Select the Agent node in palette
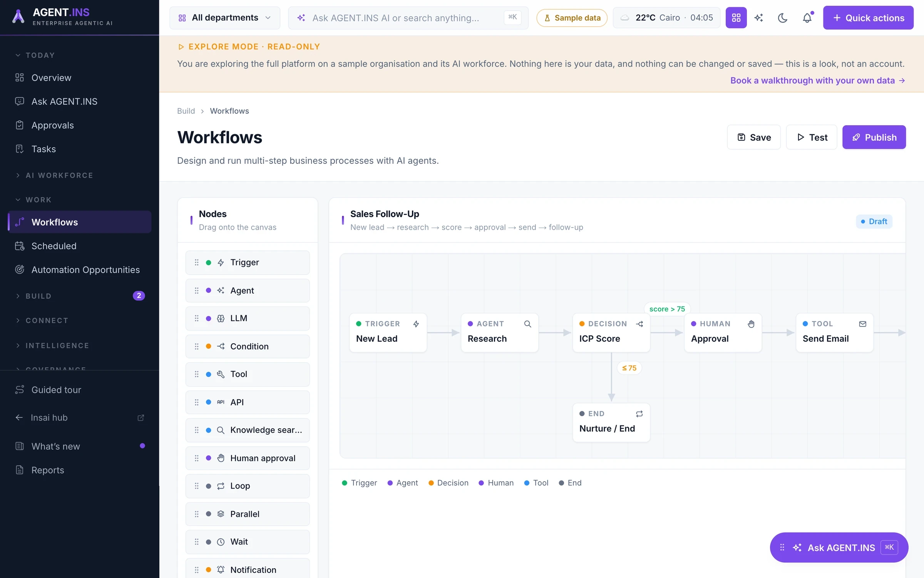 click(x=248, y=291)
